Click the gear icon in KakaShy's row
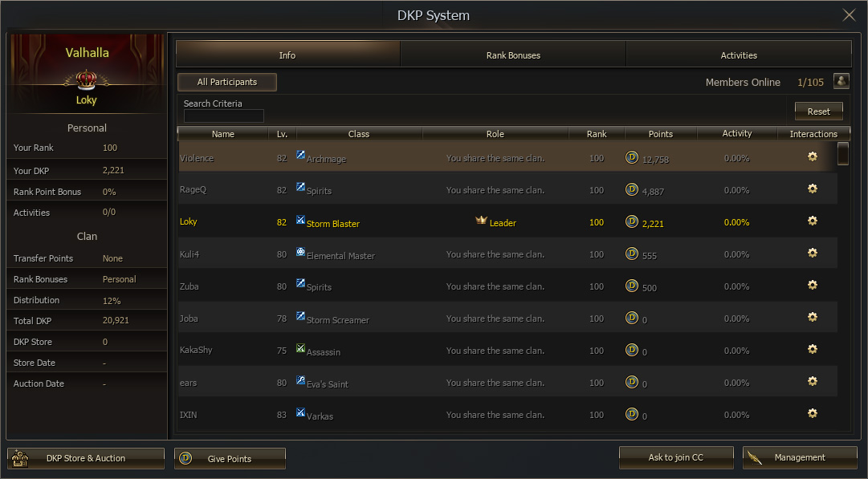 tap(813, 349)
